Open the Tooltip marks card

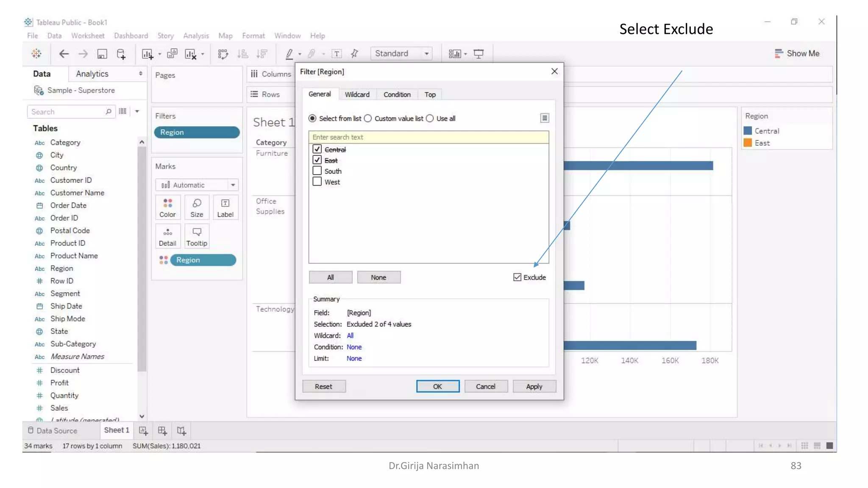pos(197,236)
